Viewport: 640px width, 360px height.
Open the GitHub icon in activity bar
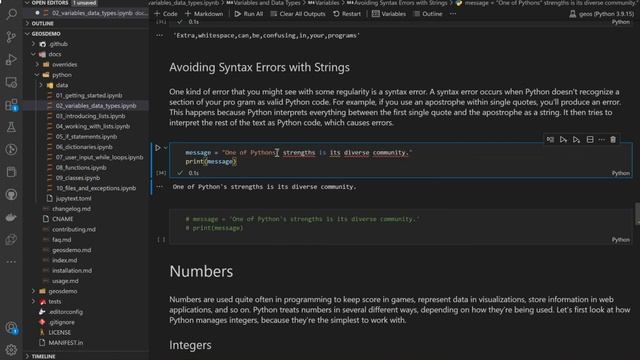click(x=11, y=195)
